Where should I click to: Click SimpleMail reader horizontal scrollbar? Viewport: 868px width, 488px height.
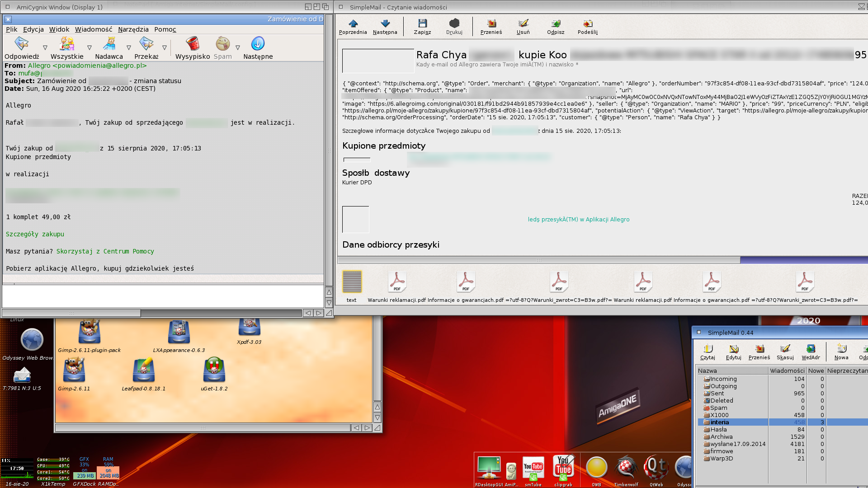coord(539,260)
